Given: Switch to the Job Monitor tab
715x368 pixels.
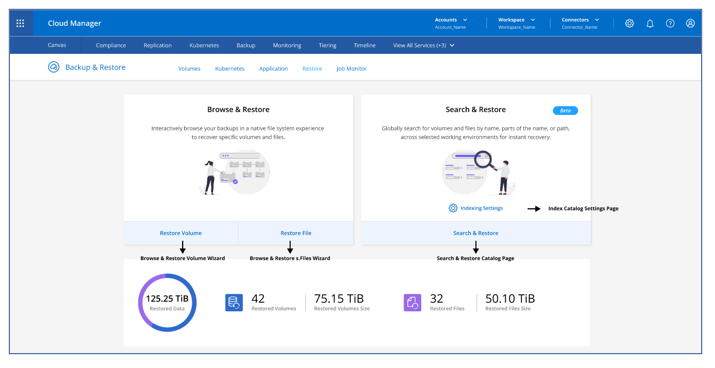Looking at the screenshot, I should click(352, 69).
